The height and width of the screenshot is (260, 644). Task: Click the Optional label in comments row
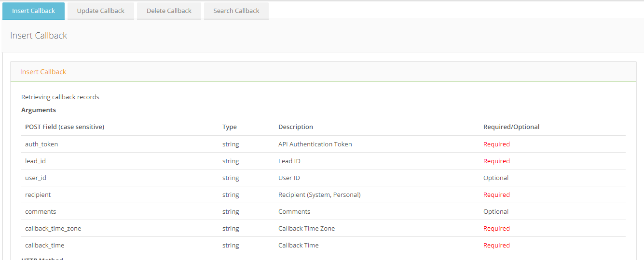point(496,211)
